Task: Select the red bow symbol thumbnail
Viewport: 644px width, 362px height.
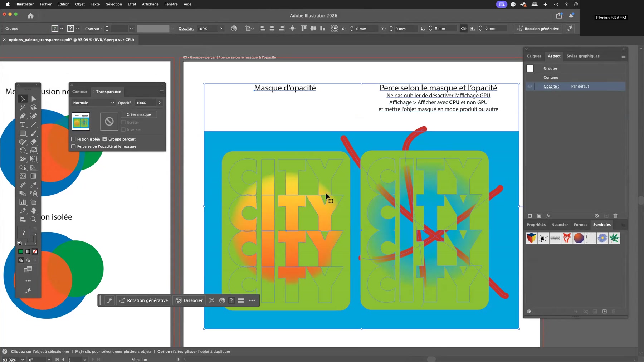Action: [x=567, y=238]
